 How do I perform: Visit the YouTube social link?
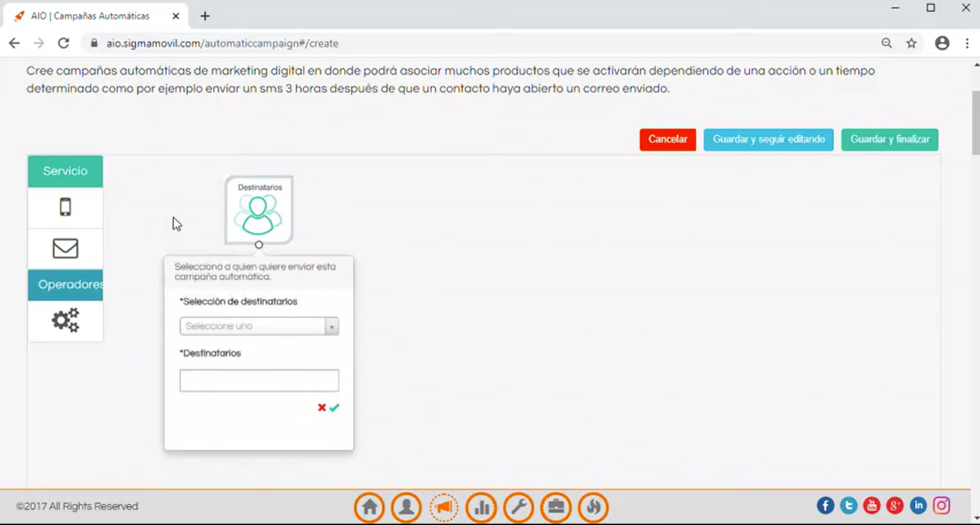872,506
